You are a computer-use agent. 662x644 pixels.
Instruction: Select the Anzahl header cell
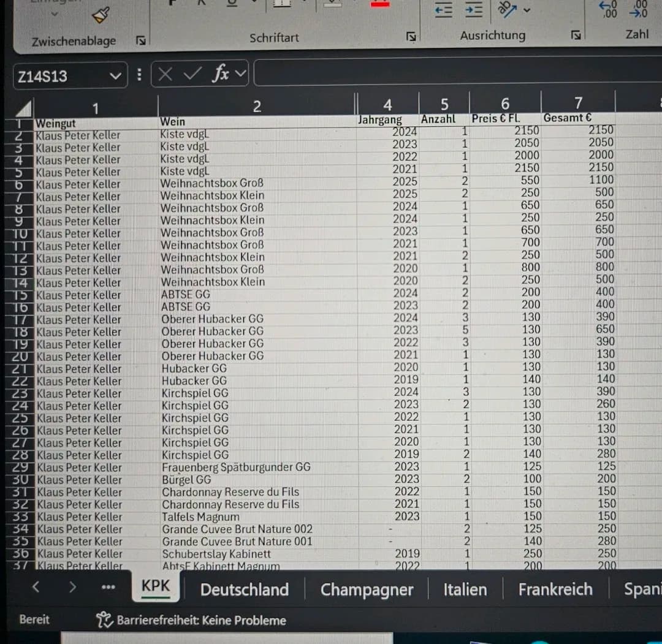[x=444, y=119]
